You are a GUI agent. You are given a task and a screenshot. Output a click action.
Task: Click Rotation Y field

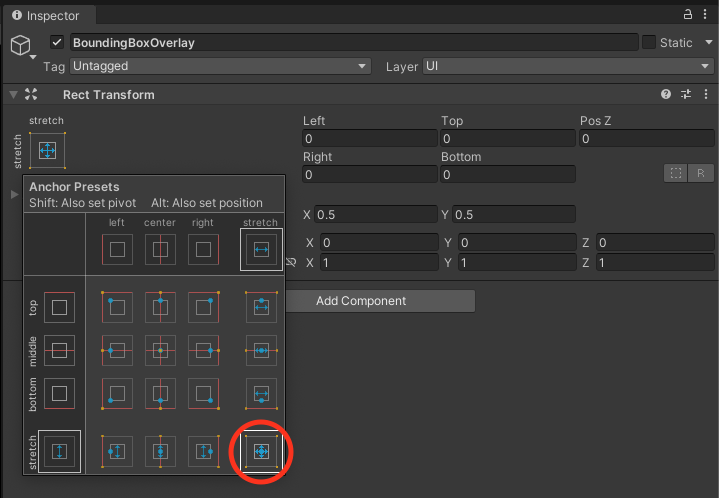517,243
